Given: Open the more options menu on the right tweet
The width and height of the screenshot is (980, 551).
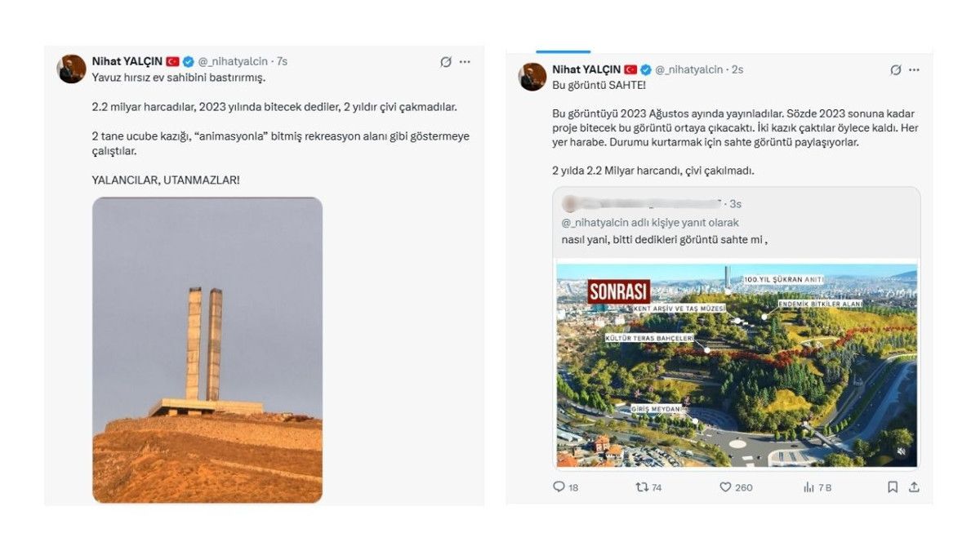Looking at the screenshot, I should tap(915, 70).
